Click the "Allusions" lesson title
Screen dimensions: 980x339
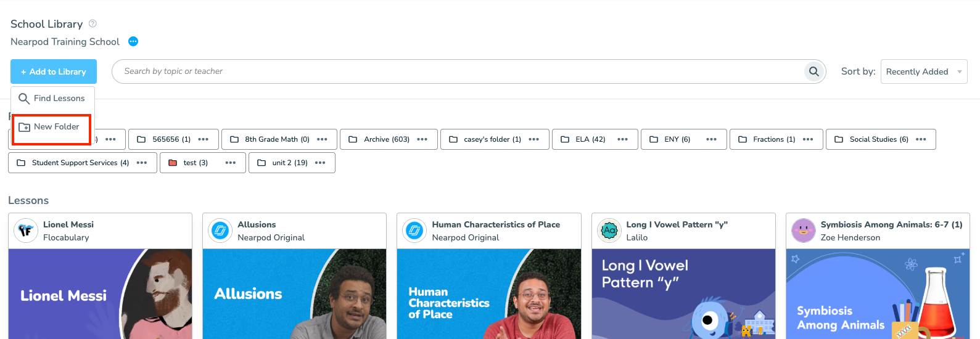click(x=257, y=224)
